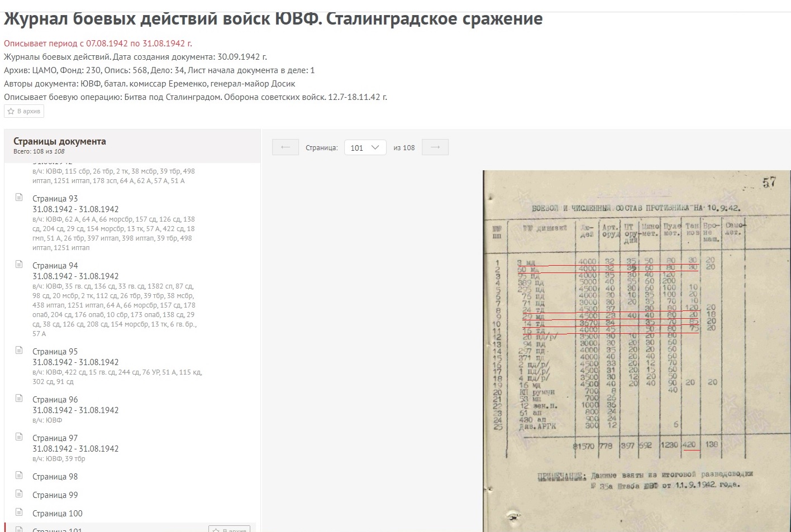Open Страница 98 in the page list
This screenshot has width=791, height=532.
click(x=55, y=477)
